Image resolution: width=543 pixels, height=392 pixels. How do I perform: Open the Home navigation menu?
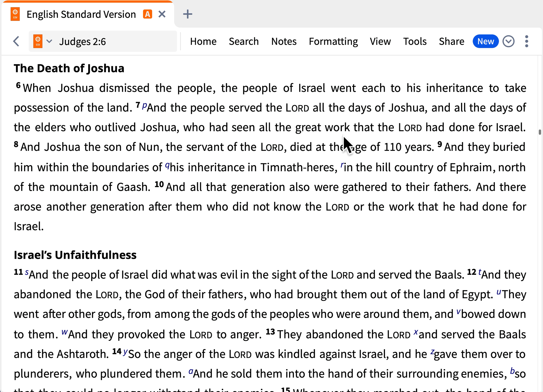pos(203,41)
